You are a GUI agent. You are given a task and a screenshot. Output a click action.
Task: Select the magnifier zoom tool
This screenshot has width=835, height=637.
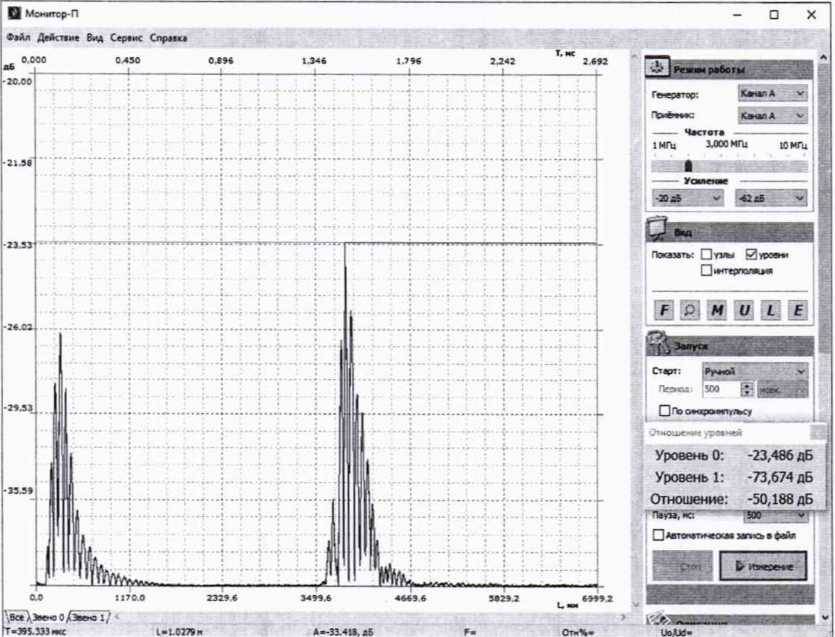click(x=690, y=310)
